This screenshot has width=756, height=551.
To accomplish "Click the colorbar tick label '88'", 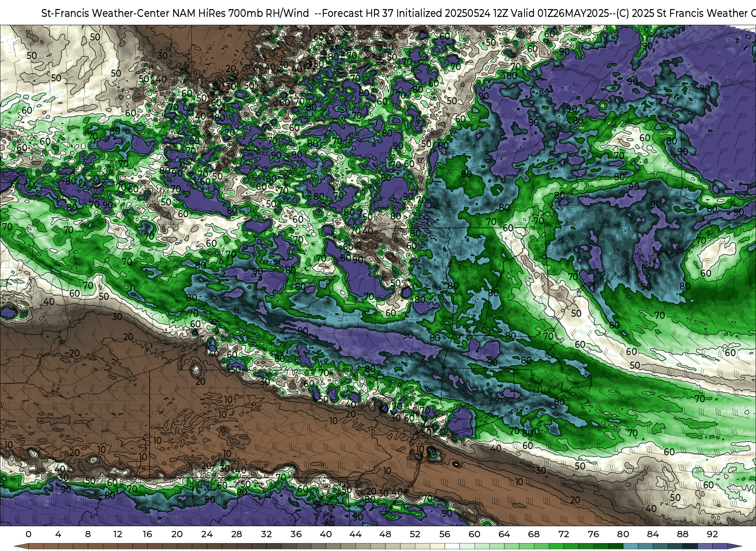I will click(x=683, y=534).
